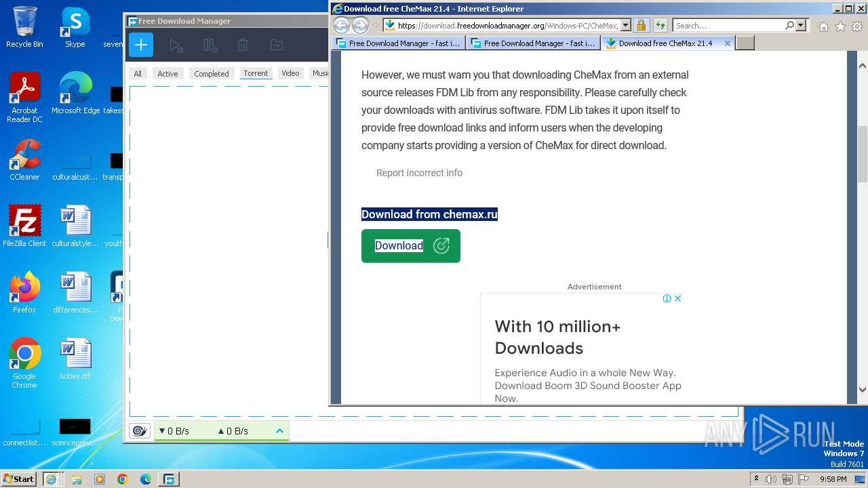The width and height of the screenshot is (868, 488).
Task: Select the Video filter tab in FDM
Action: click(290, 73)
